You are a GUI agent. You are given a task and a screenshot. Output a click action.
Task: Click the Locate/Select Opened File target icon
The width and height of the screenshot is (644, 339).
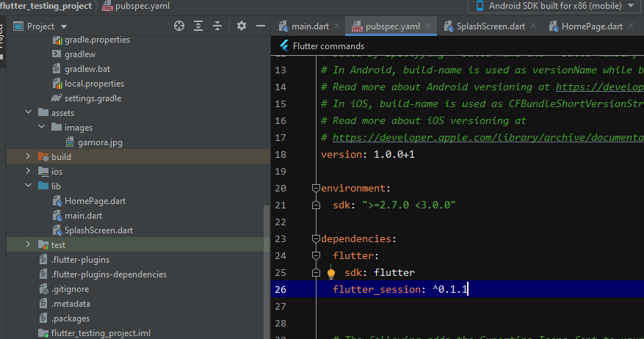click(179, 26)
